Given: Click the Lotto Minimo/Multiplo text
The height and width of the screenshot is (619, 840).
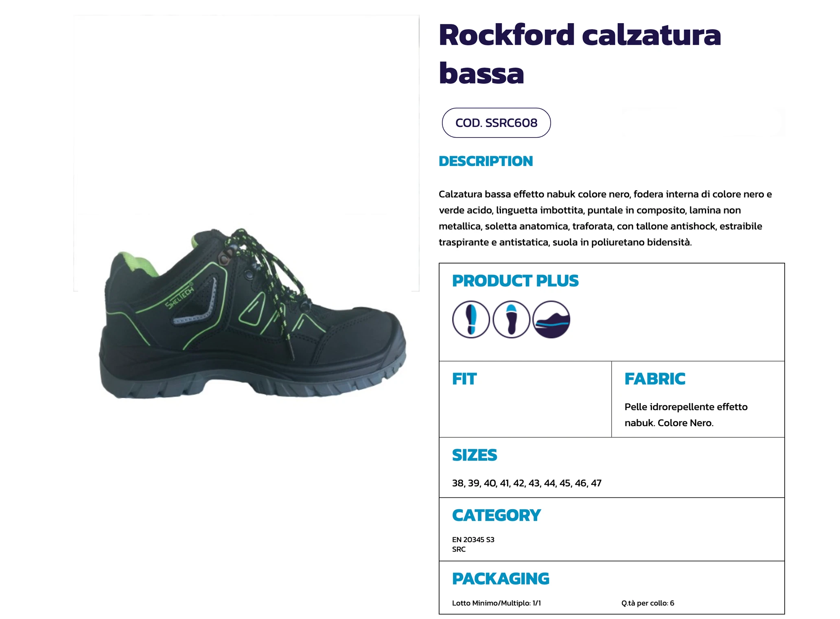Looking at the screenshot, I should tap(497, 603).
